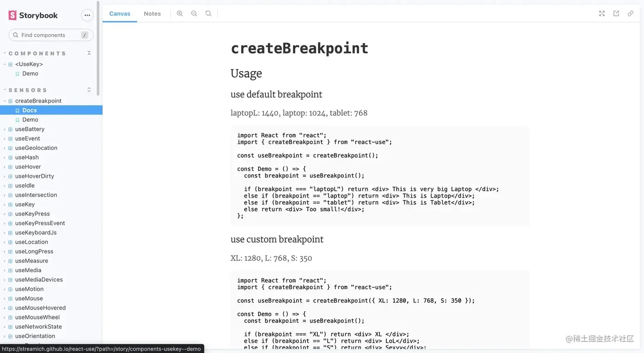Select the Canvas tab
The width and height of the screenshot is (644, 353).
click(x=120, y=13)
